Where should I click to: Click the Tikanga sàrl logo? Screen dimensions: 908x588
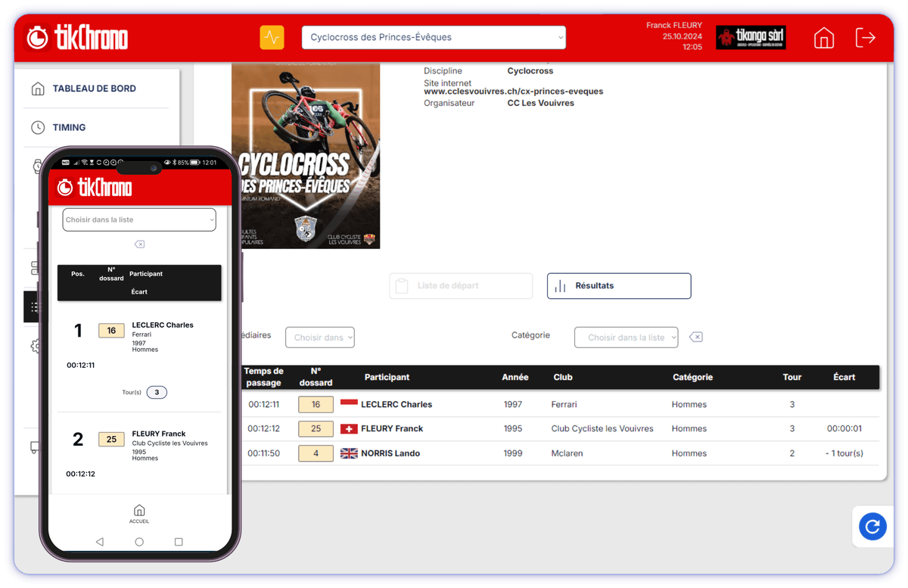click(751, 37)
